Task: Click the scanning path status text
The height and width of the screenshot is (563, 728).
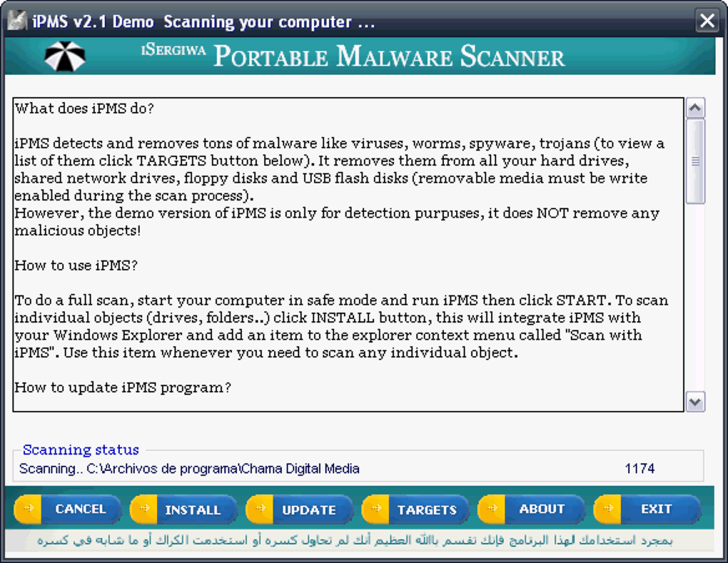Action: pyautogui.click(x=189, y=469)
